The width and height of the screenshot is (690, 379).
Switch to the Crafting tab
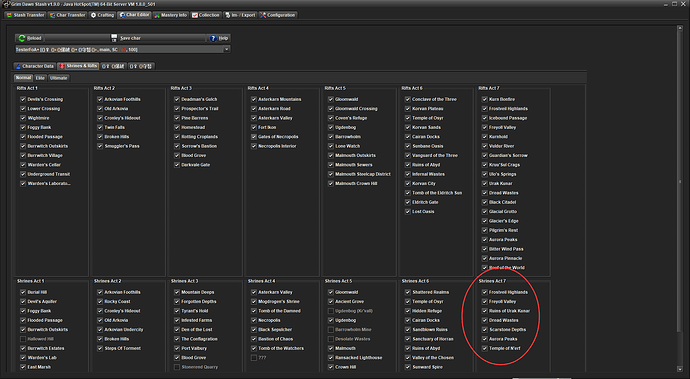[x=102, y=15]
